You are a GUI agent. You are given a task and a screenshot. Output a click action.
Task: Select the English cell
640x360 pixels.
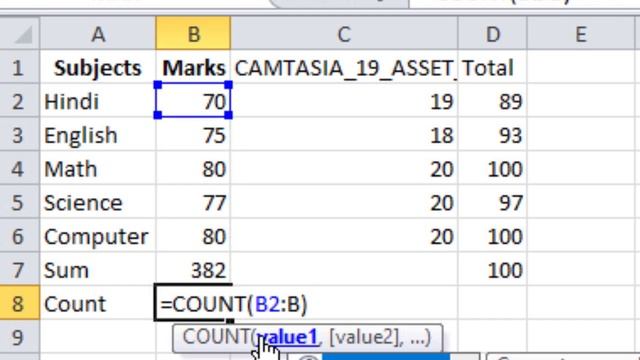(98, 135)
